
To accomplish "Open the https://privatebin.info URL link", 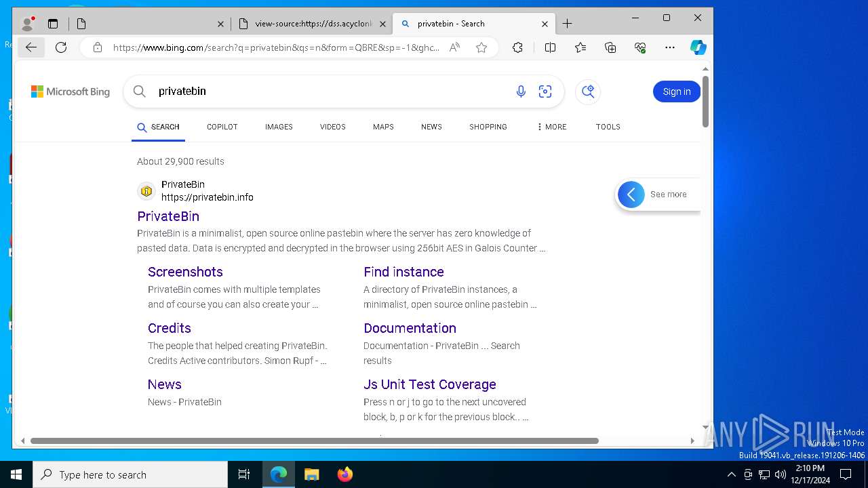I will click(x=208, y=197).
